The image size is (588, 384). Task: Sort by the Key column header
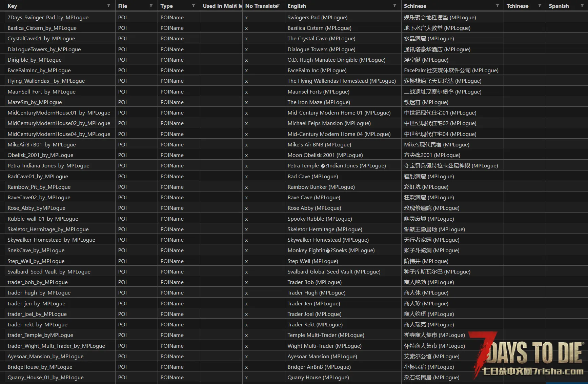12,6
